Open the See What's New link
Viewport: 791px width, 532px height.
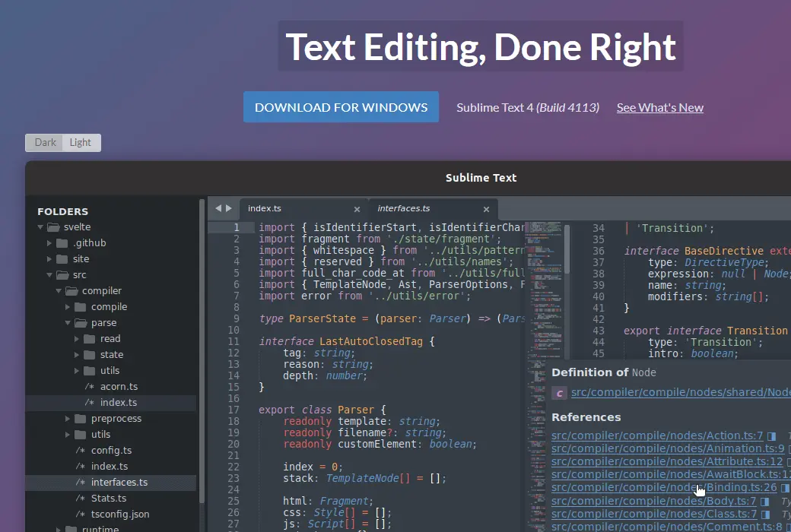660,107
